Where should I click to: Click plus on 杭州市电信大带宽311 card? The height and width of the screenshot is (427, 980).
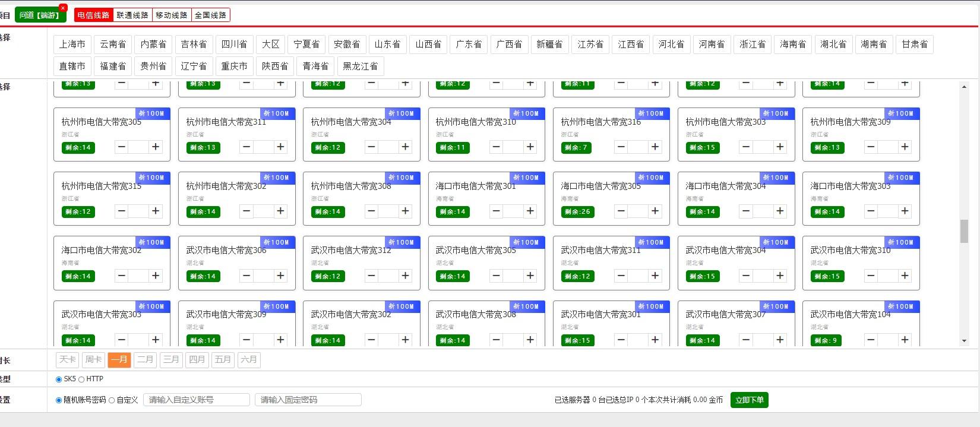280,147
